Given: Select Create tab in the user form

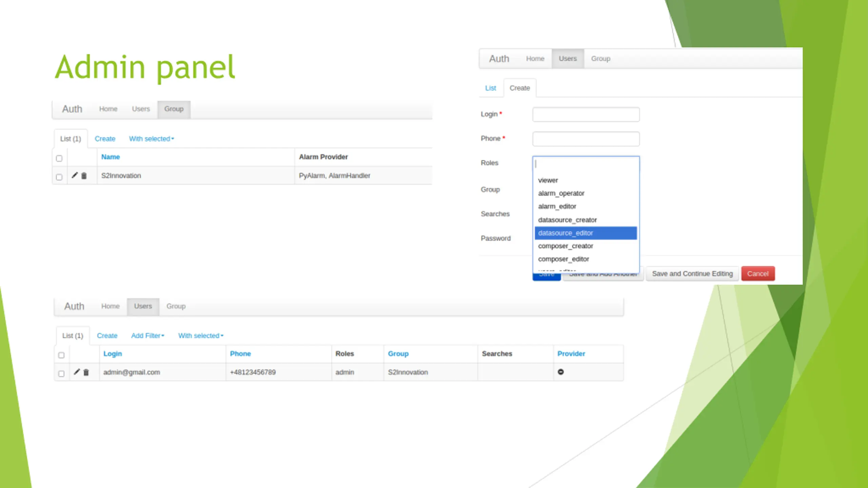Looking at the screenshot, I should point(520,88).
